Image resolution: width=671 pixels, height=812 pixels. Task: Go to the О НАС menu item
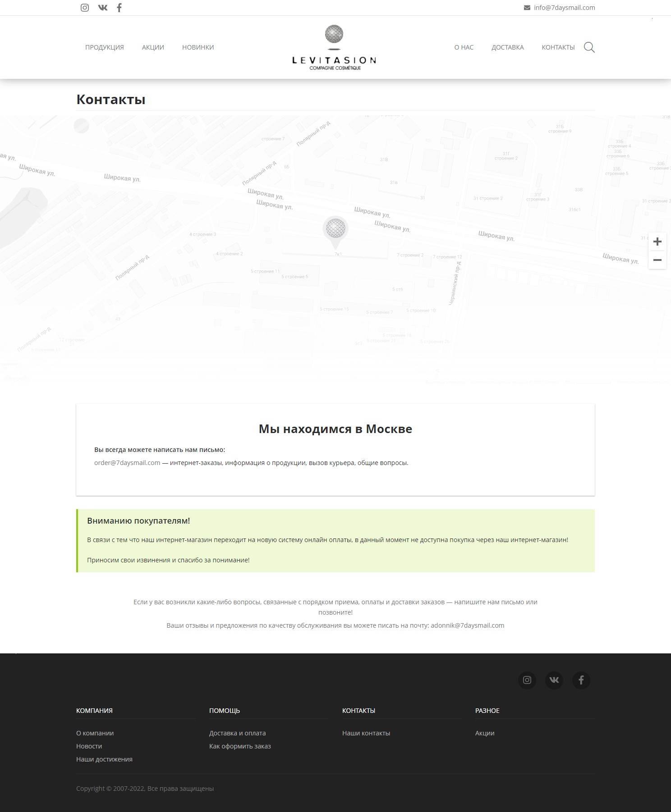[464, 47]
